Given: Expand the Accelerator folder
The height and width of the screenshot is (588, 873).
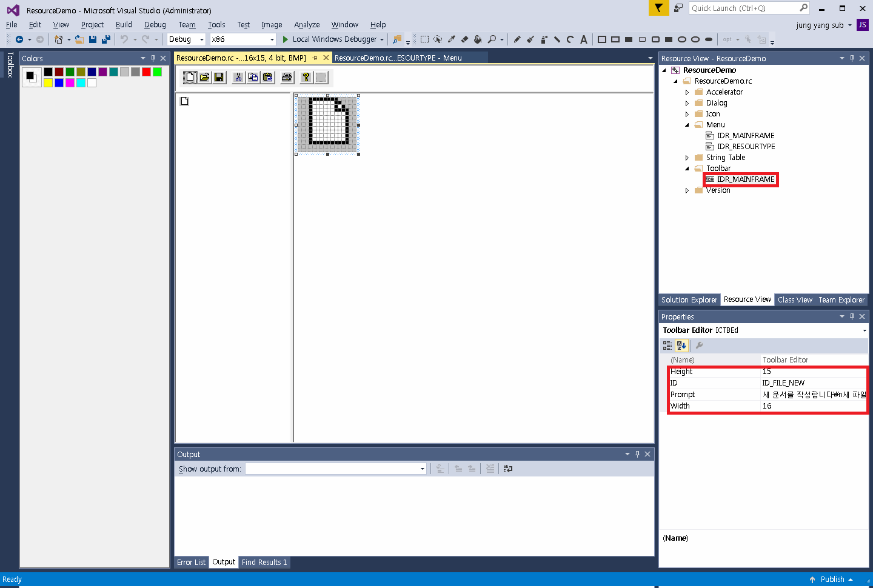Looking at the screenshot, I should click(687, 92).
